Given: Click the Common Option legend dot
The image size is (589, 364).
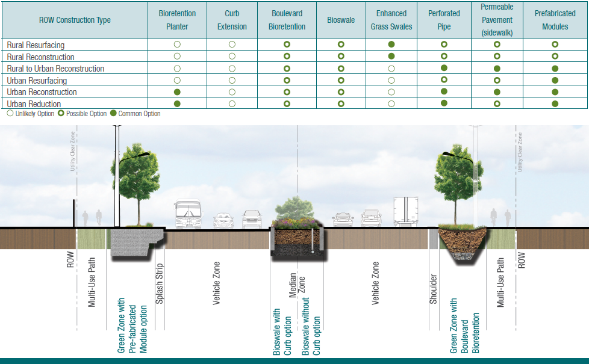Looking at the screenshot, I should pos(114,113).
